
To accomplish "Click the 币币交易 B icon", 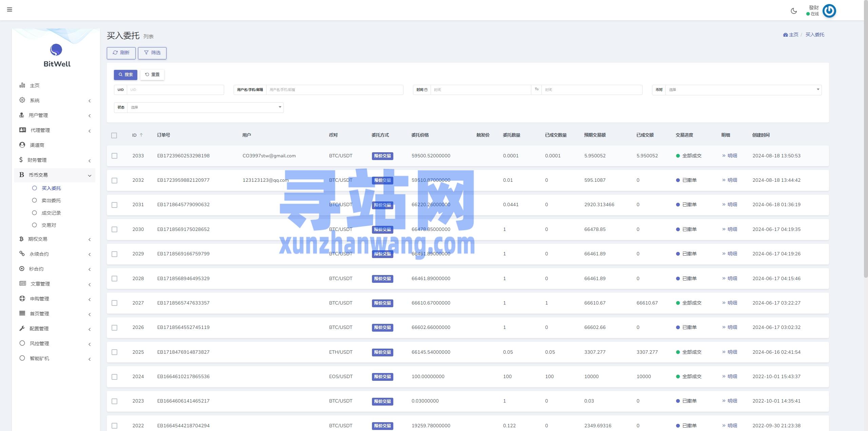I will pos(22,175).
